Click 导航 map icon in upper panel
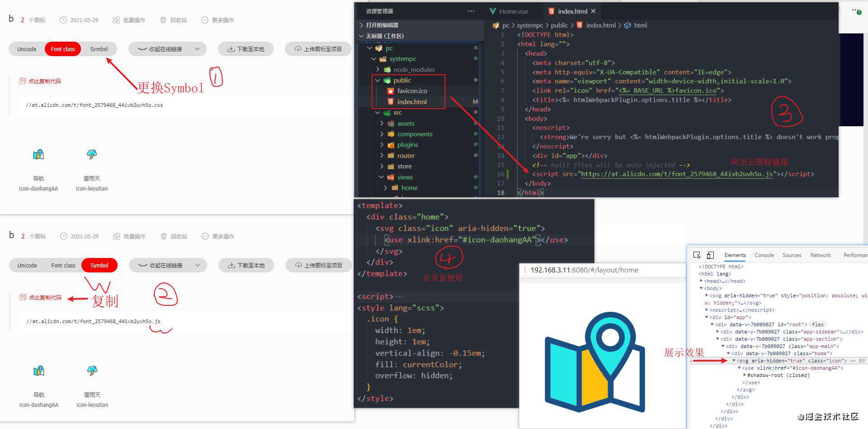868x429 pixels. click(38, 155)
